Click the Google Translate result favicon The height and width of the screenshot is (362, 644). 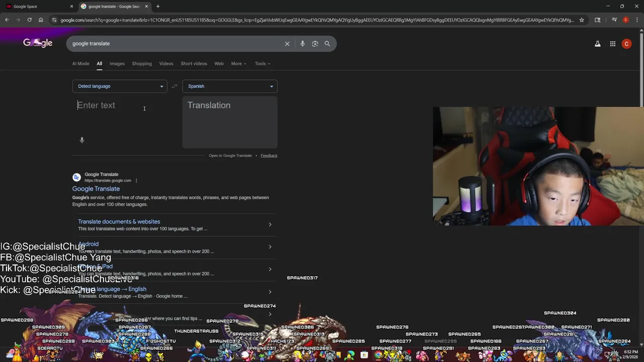click(76, 177)
